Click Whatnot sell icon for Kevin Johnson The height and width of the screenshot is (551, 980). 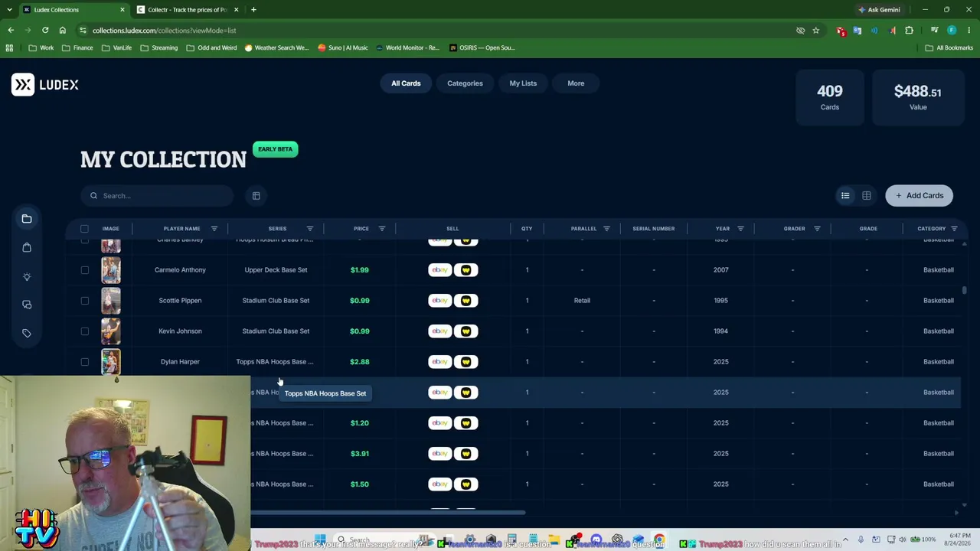[x=465, y=331]
